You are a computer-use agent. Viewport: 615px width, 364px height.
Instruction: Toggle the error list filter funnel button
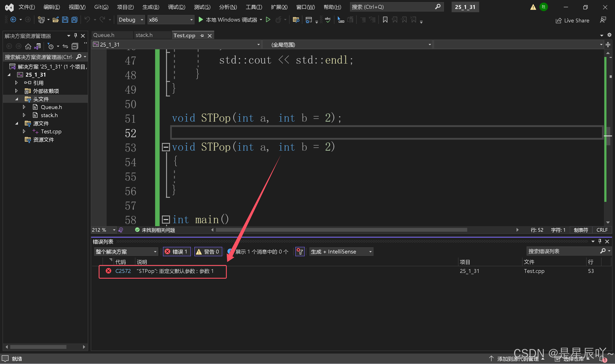(x=300, y=252)
